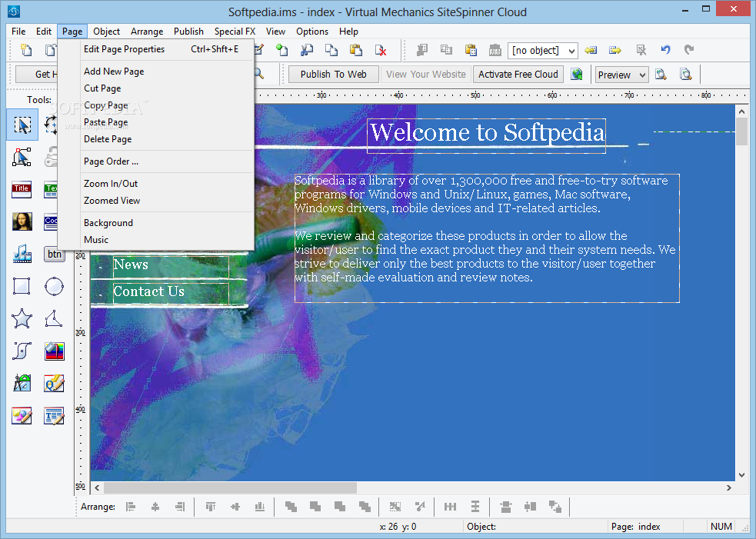Viewport: 756px width, 539px height.
Task: Select the arrow selection tool
Action: (x=22, y=125)
